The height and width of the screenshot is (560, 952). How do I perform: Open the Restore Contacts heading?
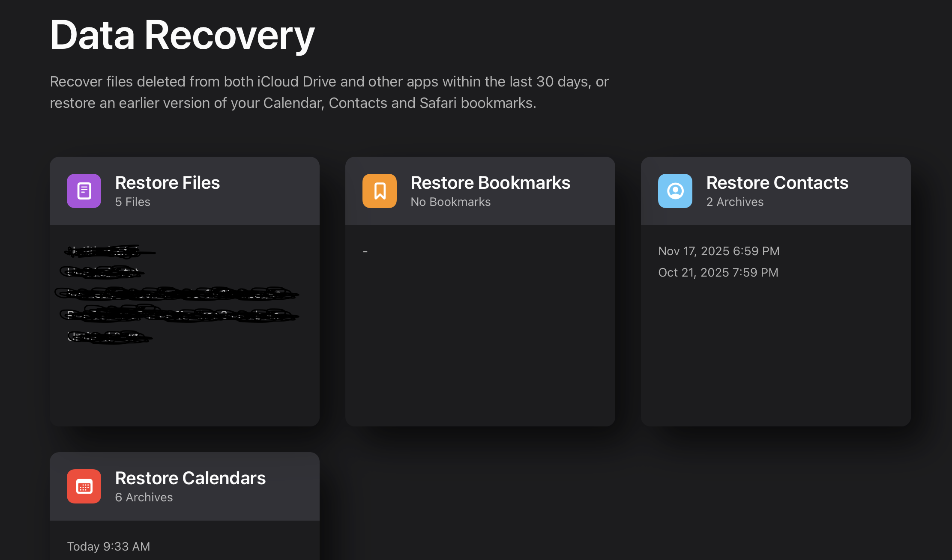[777, 183]
